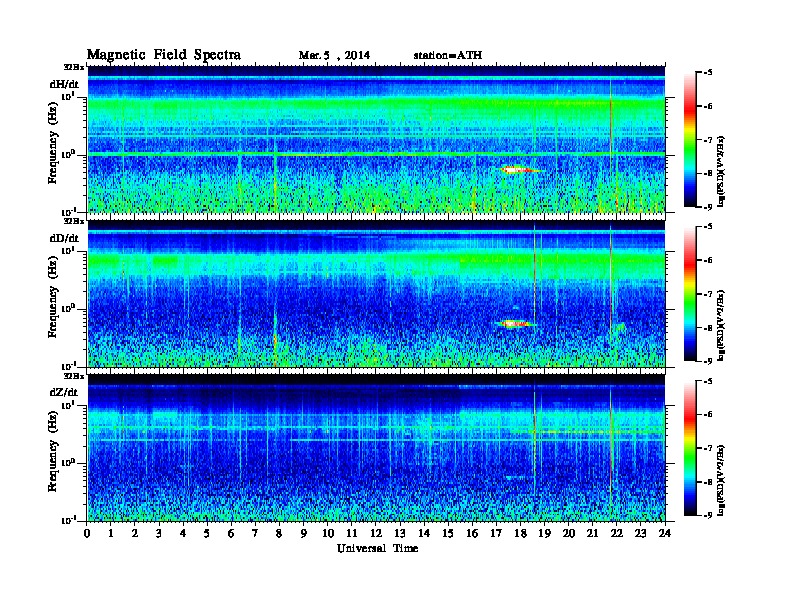Select the date text "Mar. 5, 2014"

[334, 56]
